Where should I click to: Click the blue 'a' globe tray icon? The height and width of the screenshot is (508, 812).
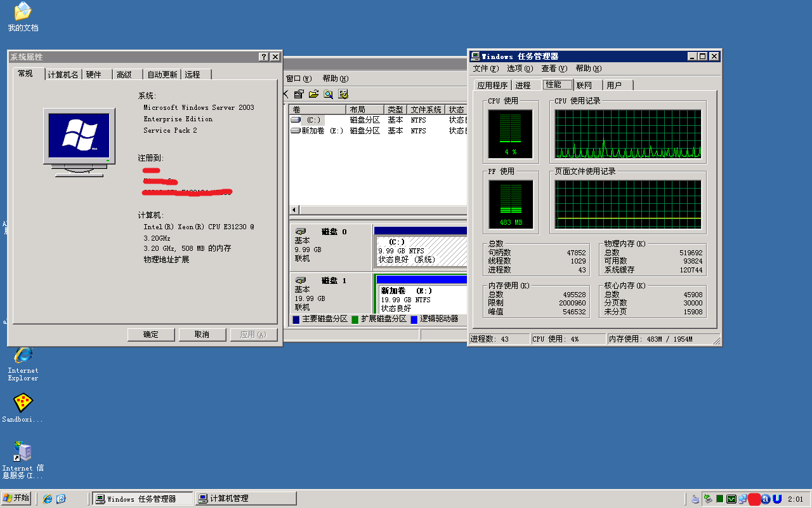pos(766,499)
